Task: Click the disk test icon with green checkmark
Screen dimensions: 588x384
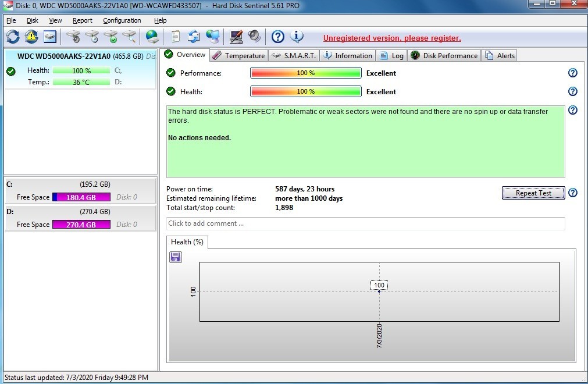Action: pyautogui.click(x=111, y=37)
